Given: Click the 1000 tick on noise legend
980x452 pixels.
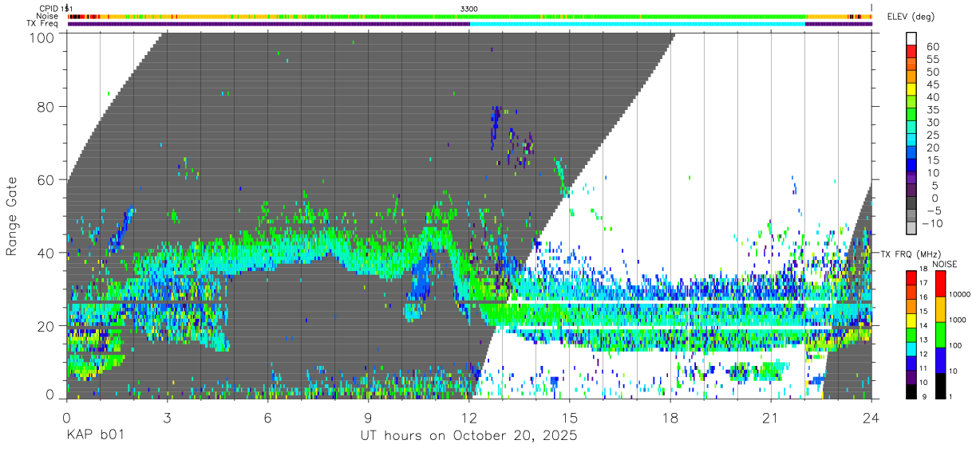Looking at the screenshot, I should pyautogui.click(x=959, y=320).
